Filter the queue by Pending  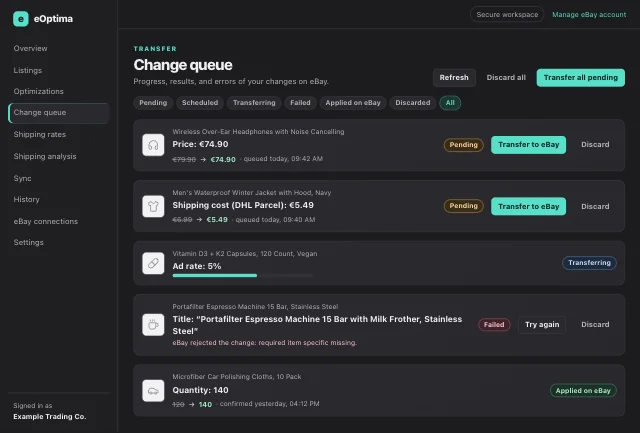point(153,103)
